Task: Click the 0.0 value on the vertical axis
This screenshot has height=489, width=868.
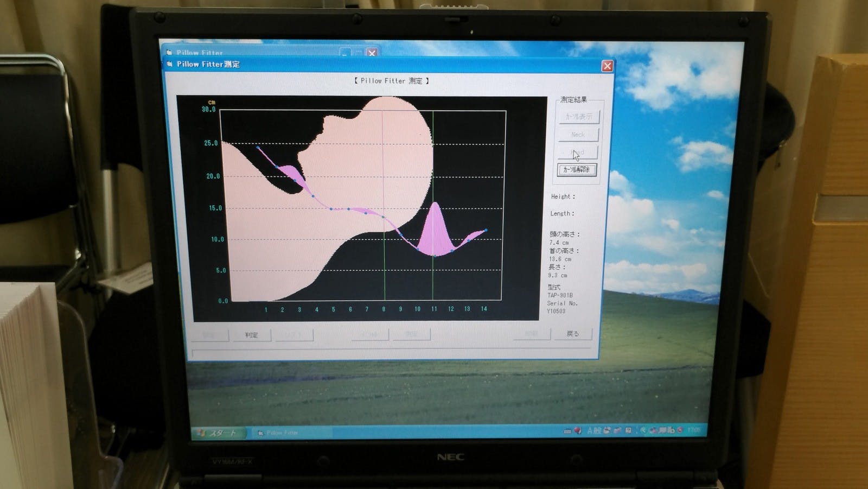Action: coord(223,301)
